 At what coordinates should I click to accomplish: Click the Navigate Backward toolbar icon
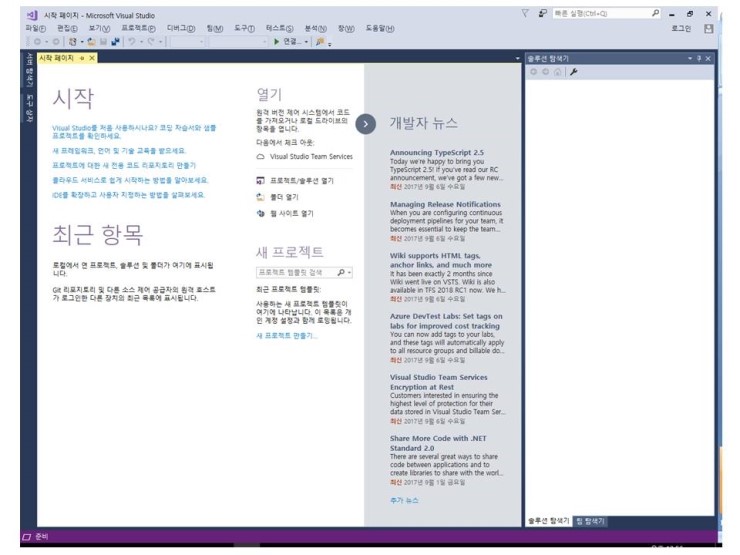37,42
